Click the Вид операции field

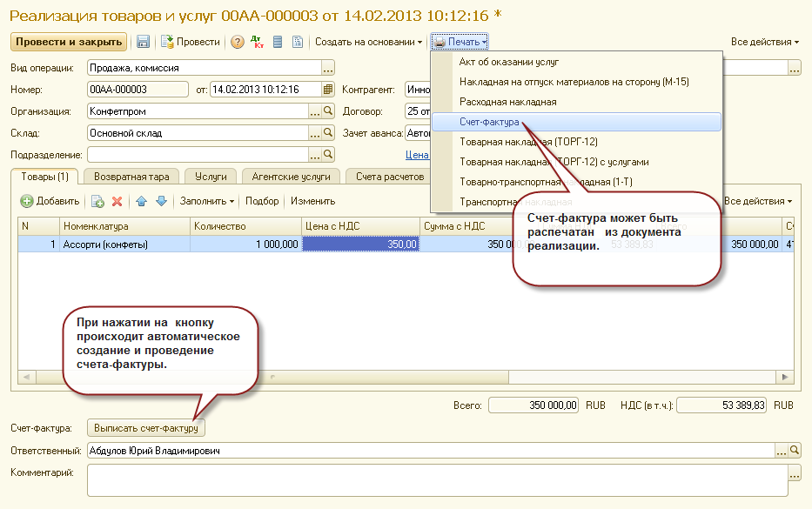pyautogui.click(x=205, y=68)
